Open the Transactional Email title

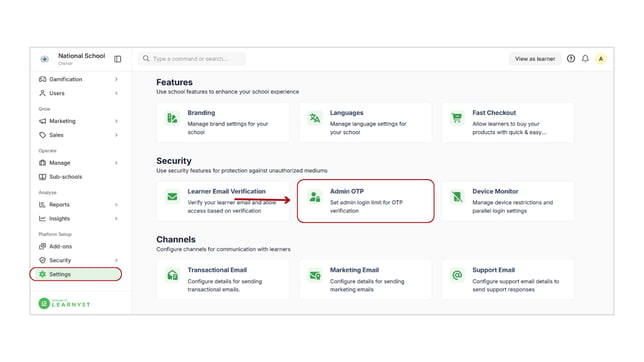(x=217, y=270)
